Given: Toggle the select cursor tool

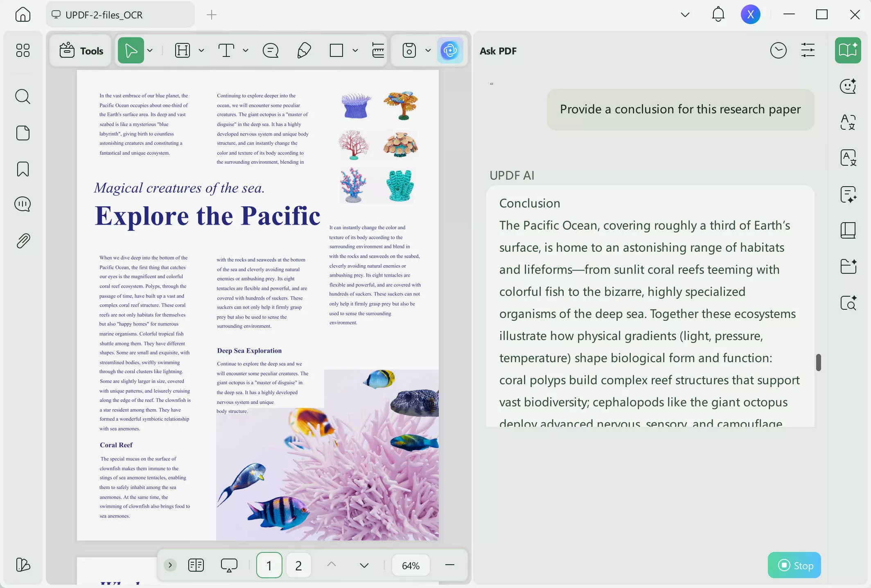Looking at the screenshot, I should point(131,51).
